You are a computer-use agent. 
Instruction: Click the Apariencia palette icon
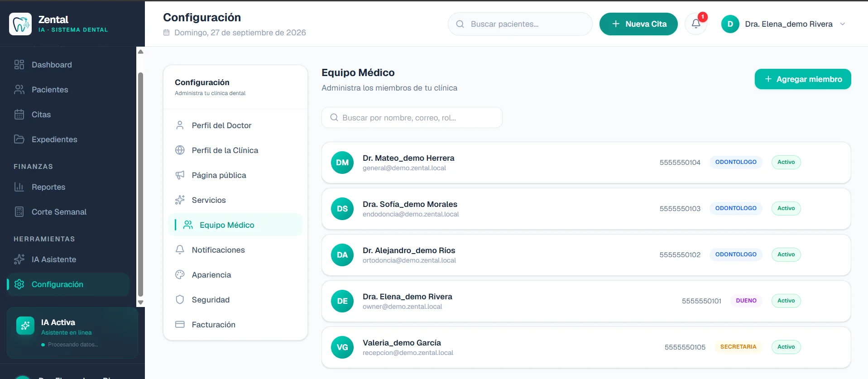180,275
